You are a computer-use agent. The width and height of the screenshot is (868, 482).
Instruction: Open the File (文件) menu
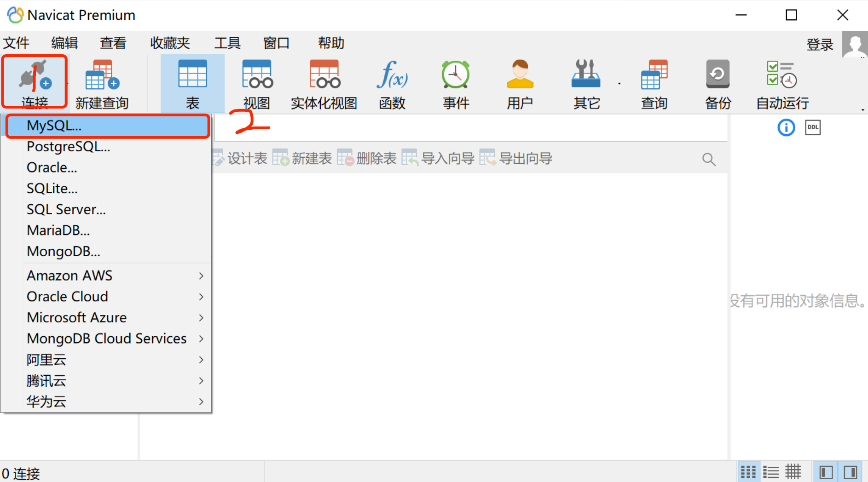click(16, 43)
